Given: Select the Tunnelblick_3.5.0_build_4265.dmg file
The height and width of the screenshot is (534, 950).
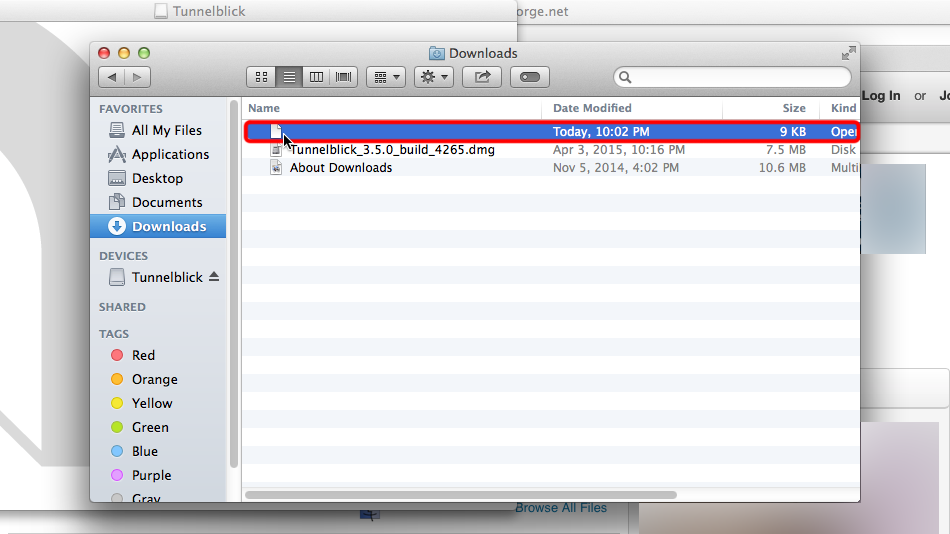Looking at the screenshot, I should tap(392, 150).
